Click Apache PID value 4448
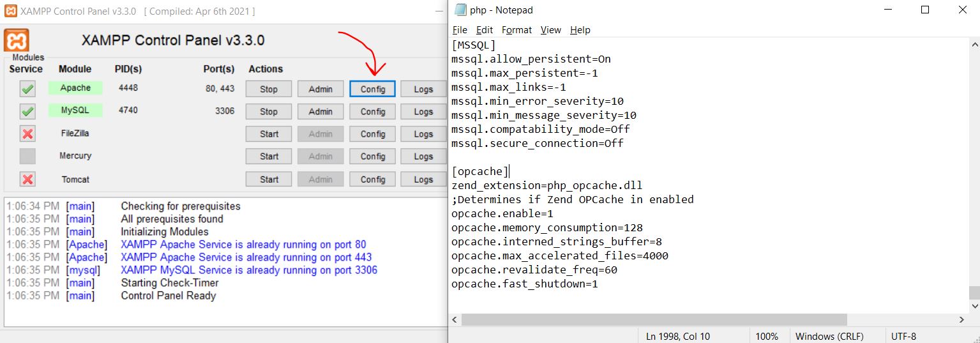Viewport: 980px width, 343px height. (x=128, y=88)
